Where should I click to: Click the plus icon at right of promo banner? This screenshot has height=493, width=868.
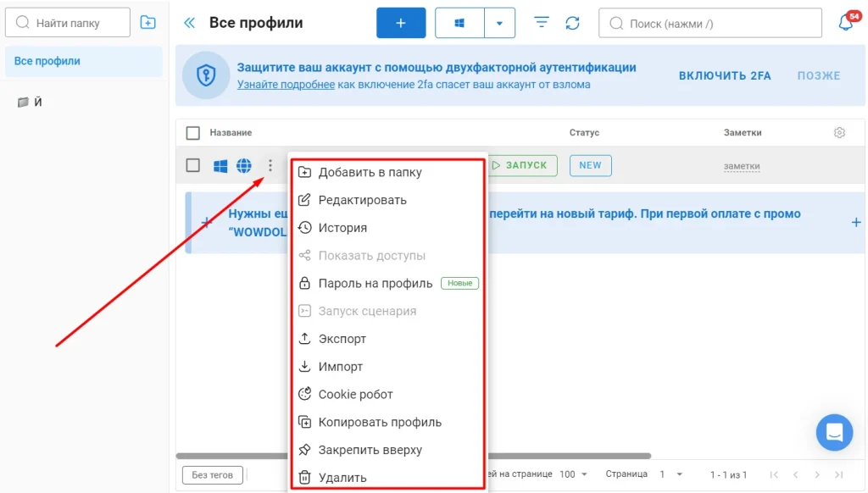856,223
